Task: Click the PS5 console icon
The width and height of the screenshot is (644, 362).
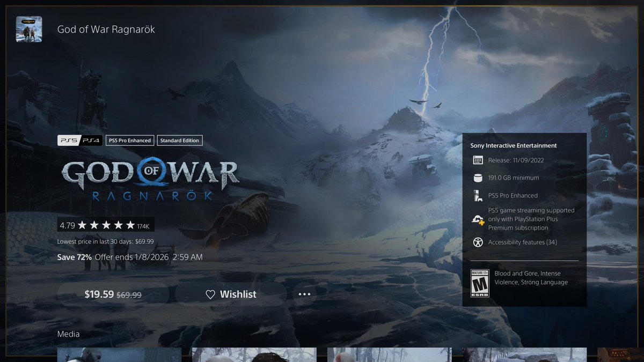Action: (x=478, y=195)
